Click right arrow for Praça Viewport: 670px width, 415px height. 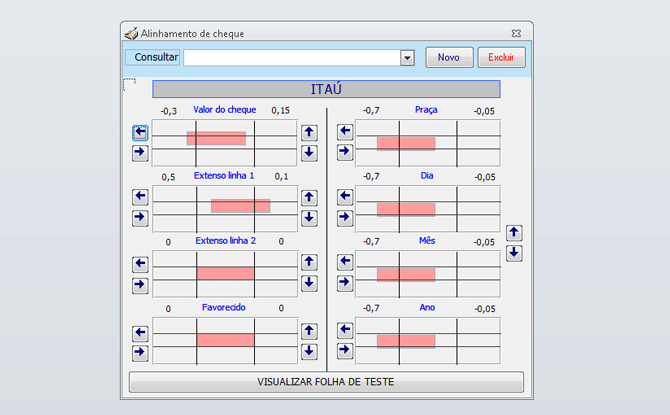[x=345, y=152]
